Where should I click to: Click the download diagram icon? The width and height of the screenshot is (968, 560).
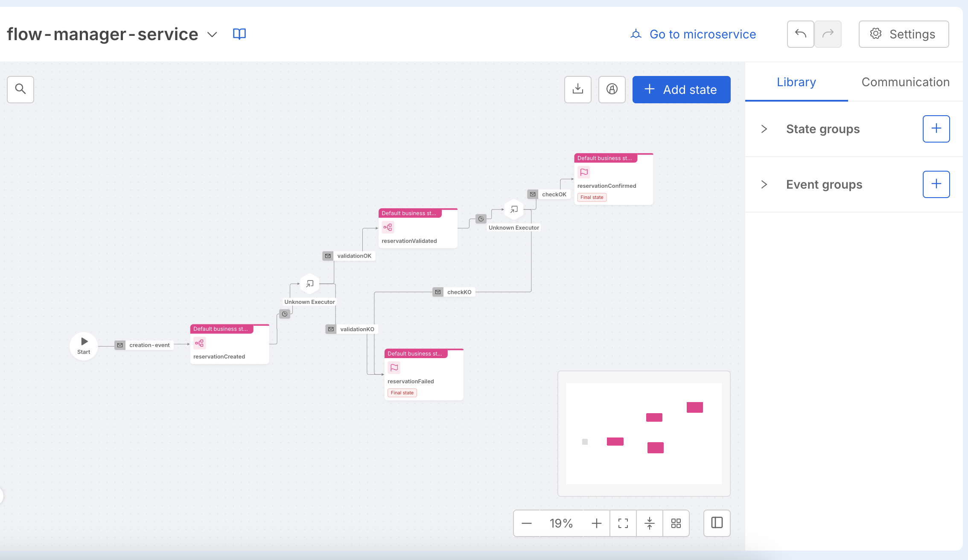click(x=577, y=89)
